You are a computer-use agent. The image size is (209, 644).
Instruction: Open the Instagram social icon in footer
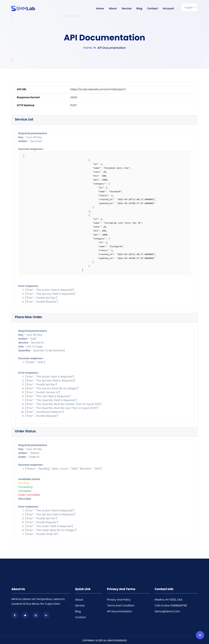[36, 615]
